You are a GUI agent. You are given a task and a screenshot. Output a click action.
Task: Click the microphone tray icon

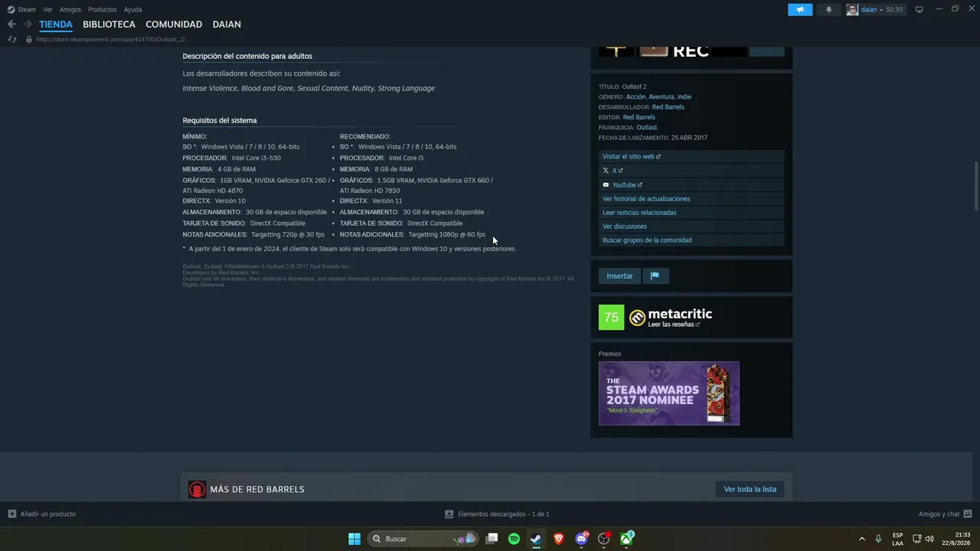coord(878,539)
